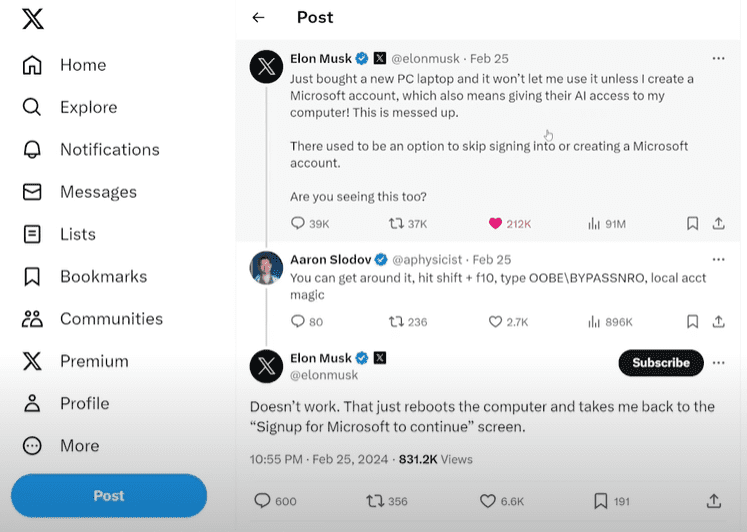Subscribe to Elon Musk
This screenshot has height=532, width=747.
tap(660, 363)
